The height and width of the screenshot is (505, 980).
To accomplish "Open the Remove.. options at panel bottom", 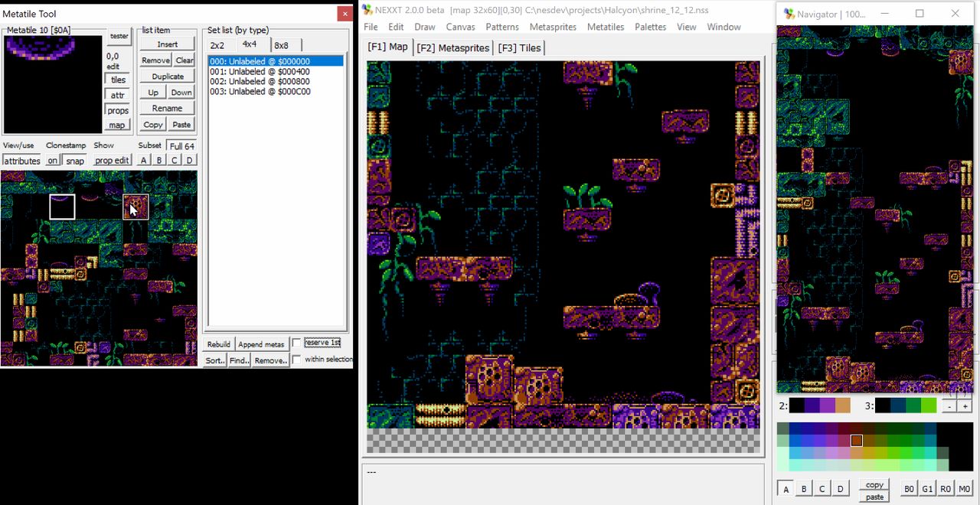I will tap(270, 360).
